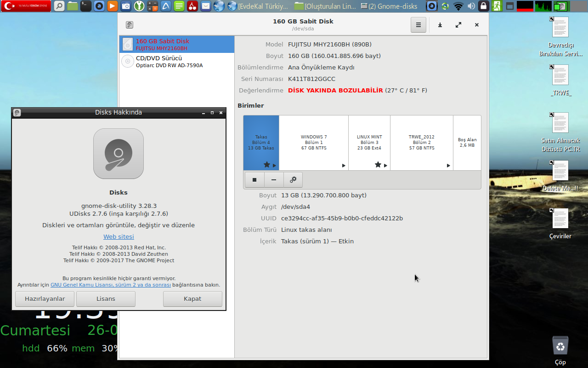The image size is (588, 368).
Task: Open the green folder file manager launcher
Action: tap(73, 6)
